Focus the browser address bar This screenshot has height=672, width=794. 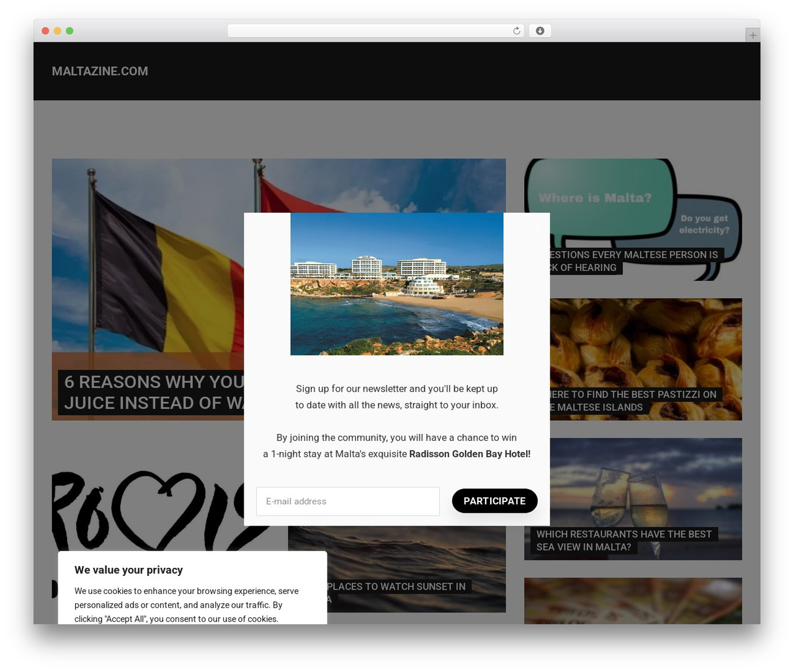(375, 31)
